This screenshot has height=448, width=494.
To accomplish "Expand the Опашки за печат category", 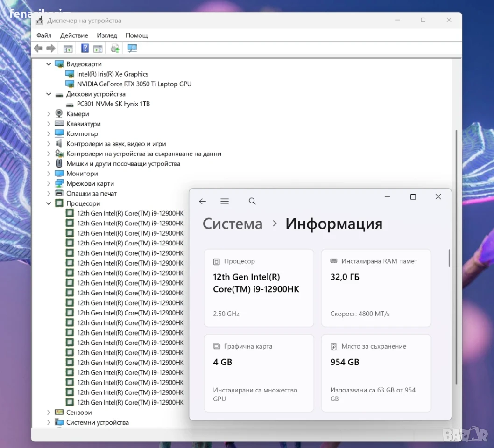I will [49, 194].
